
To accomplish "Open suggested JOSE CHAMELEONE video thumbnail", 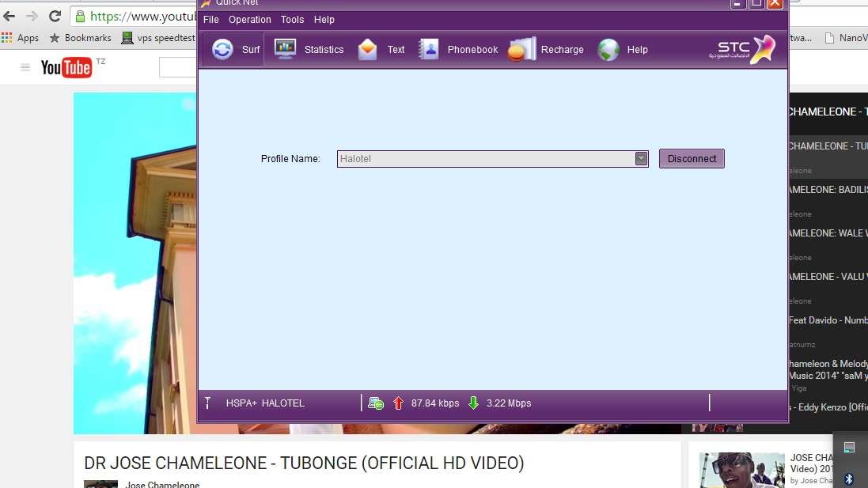I will [741, 470].
